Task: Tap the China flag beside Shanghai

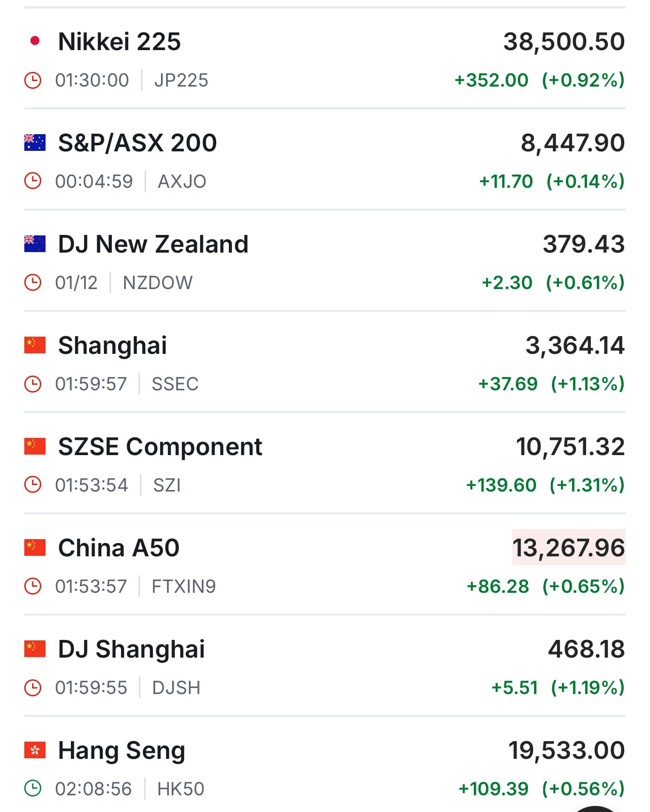Action: point(35,345)
